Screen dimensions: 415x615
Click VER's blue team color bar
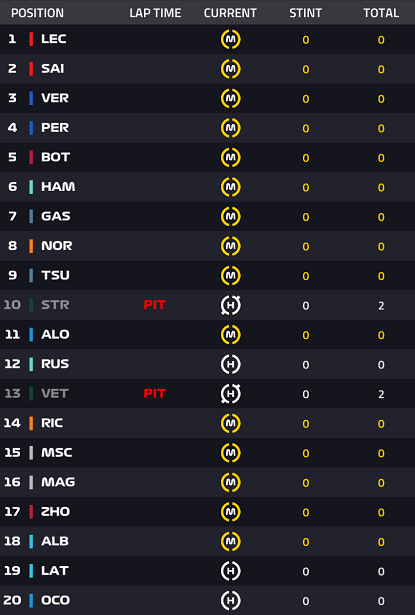31,98
